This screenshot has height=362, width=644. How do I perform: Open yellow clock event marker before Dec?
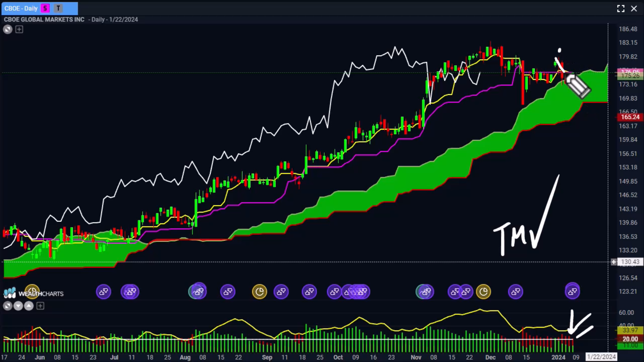[483, 292]
